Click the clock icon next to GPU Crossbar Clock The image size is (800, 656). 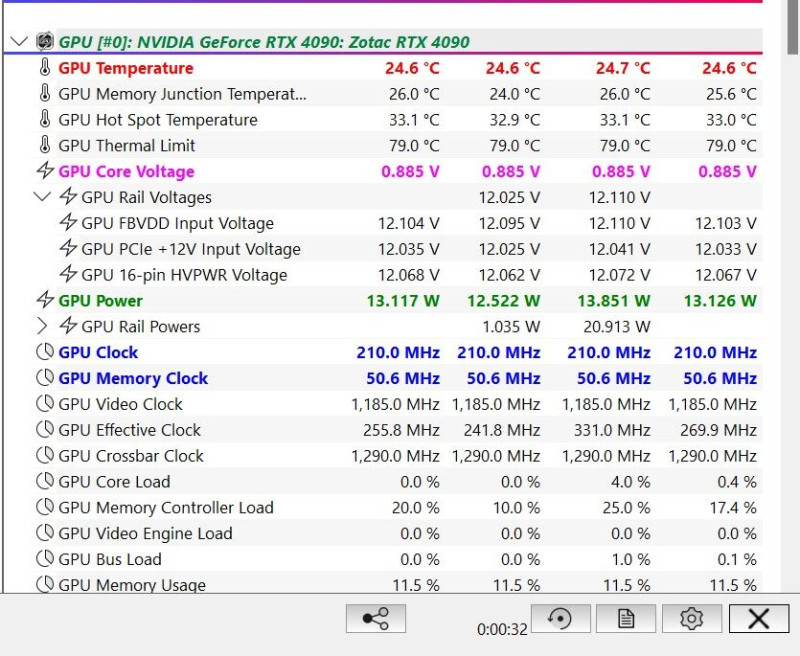pyautogui.click(x=45, y=456)
